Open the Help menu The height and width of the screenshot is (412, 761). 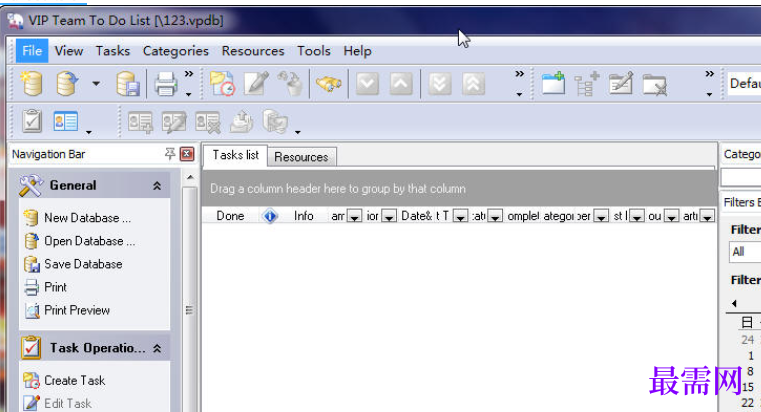point(357,50)
